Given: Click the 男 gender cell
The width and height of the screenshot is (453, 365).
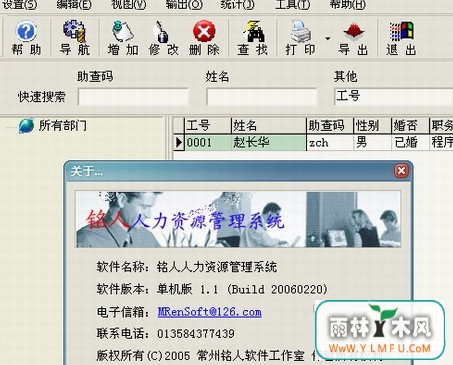Looking at the screenshot, I should pos(372,143).
